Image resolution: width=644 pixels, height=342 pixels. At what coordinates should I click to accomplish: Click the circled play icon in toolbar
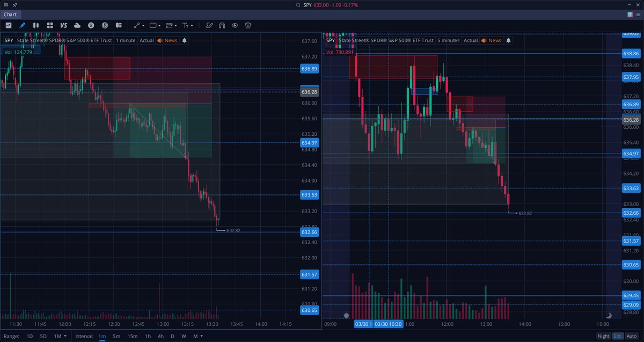(105, 25)
